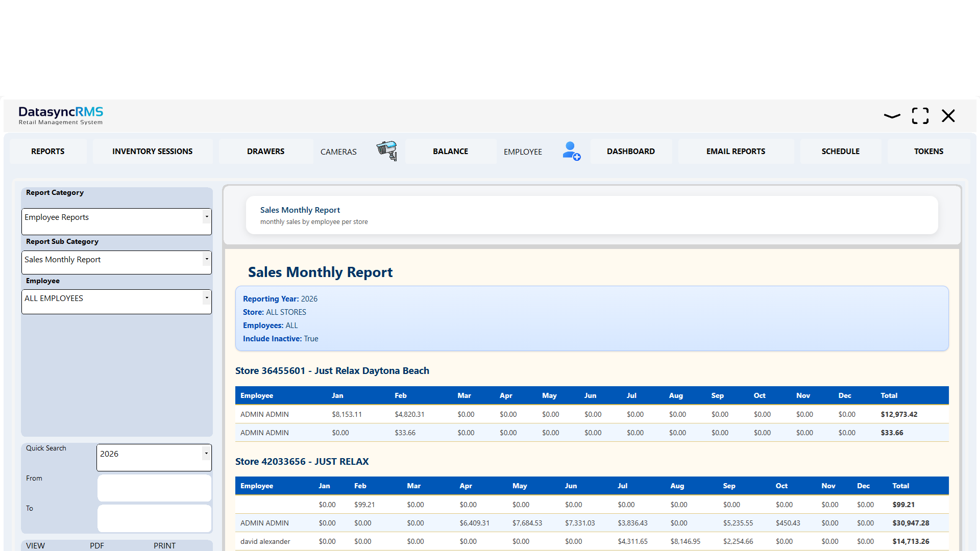The width and height of the screenshot is (980, 551).
Task: Click the david alexander employee row name
Action: click(x=265, y=541)
